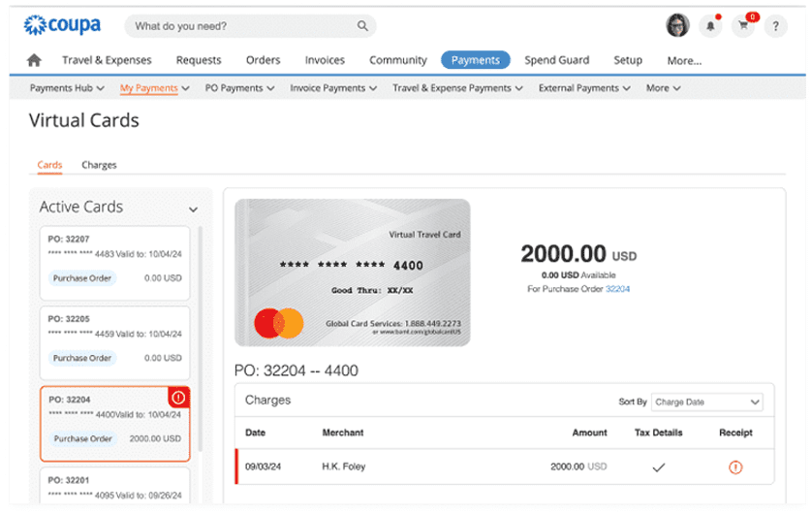Click the active cards list scrollbar
The image size is (812, 515).
(200, 339)
